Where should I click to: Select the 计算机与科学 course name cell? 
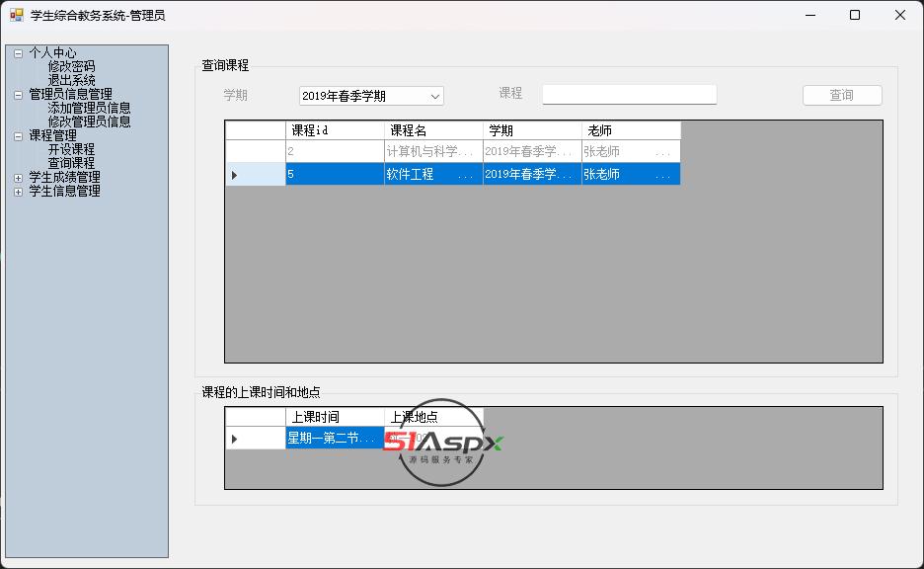click(x=433, y=151)
